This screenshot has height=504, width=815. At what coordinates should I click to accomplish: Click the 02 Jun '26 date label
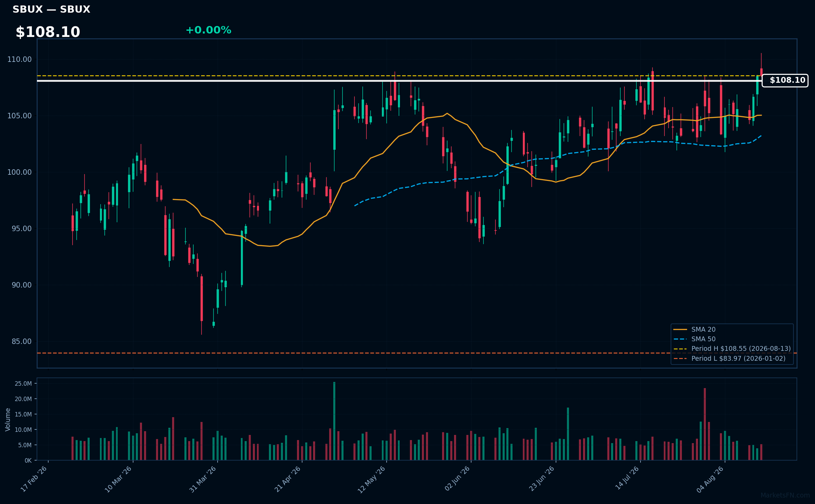point(457,479)
